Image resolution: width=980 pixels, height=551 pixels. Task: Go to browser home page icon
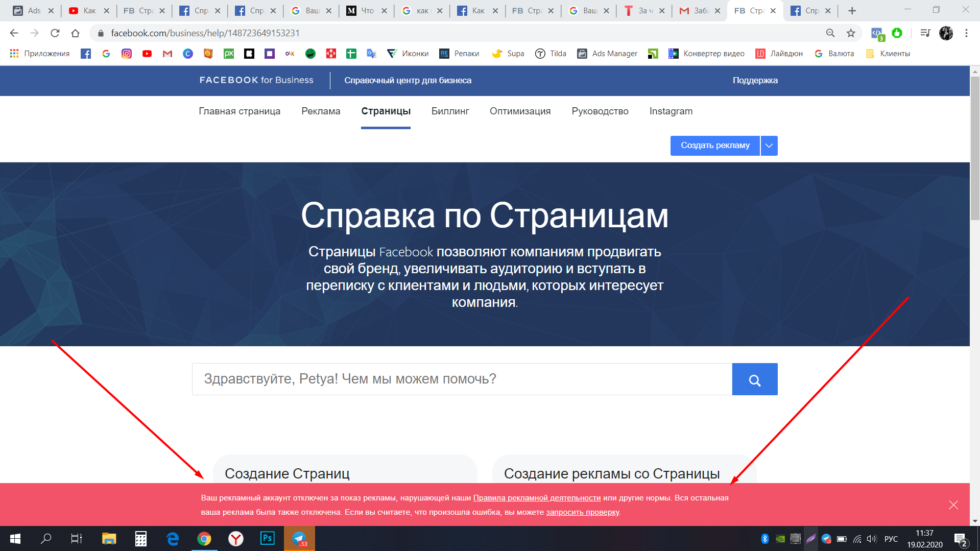pyautogui.click(x=75, y=33)
